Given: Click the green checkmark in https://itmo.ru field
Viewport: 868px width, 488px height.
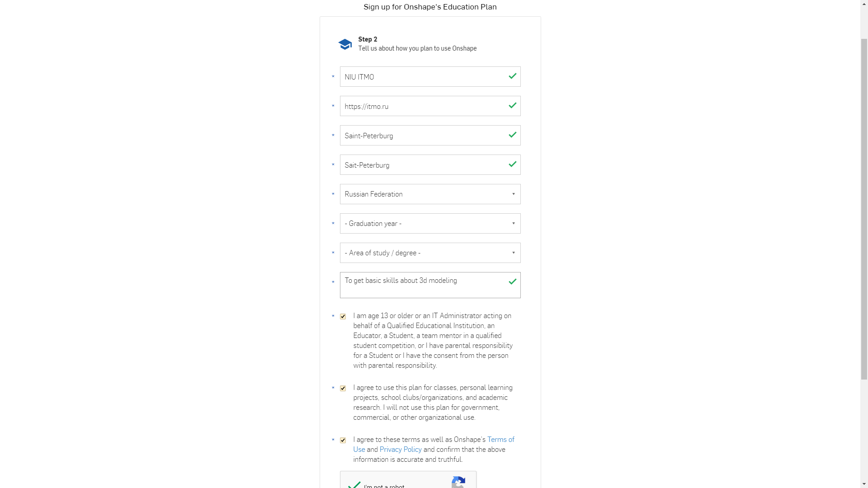Looking at the screenshot, I should [512, 105].
